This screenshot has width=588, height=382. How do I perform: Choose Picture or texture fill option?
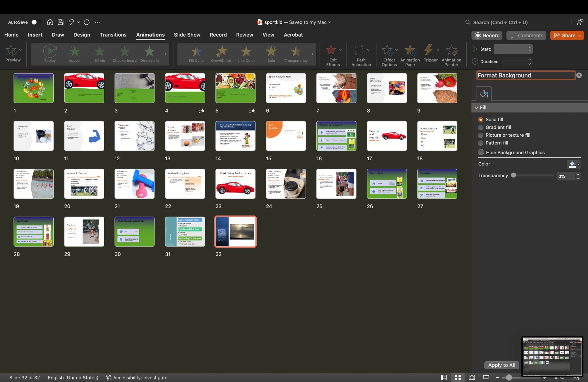coord(481,135)
